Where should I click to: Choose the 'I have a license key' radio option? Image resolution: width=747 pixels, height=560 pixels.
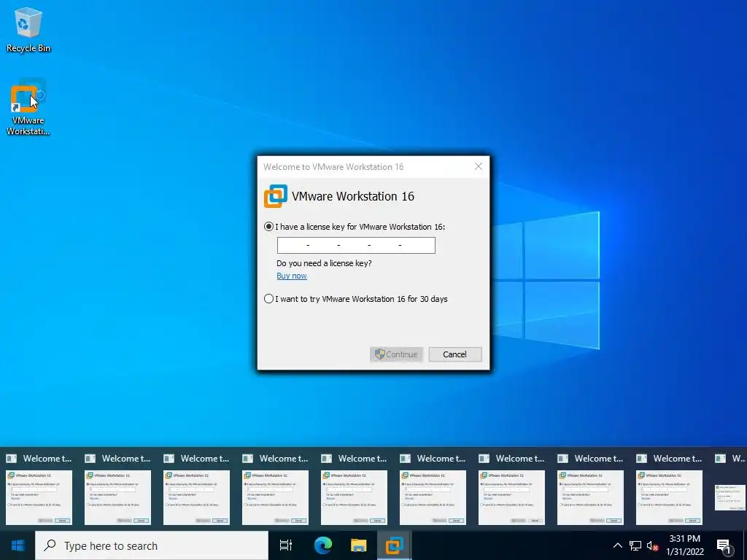tap(268, 227)
